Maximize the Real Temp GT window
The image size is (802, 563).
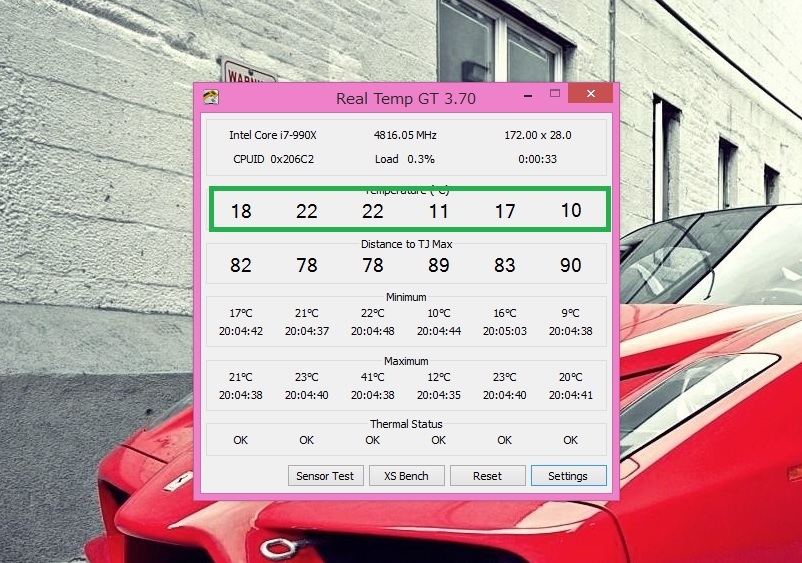tap(555, 93)
